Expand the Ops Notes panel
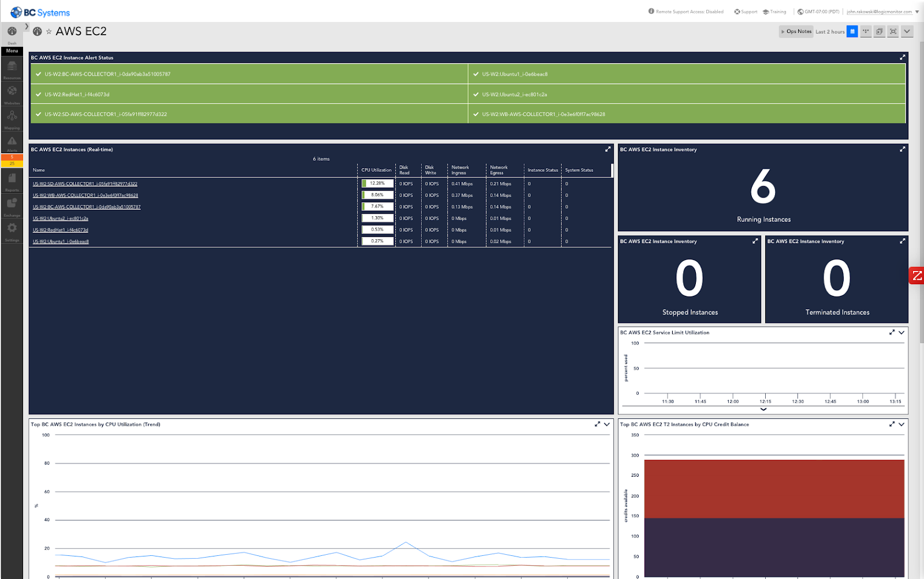 tap(796, 31)
